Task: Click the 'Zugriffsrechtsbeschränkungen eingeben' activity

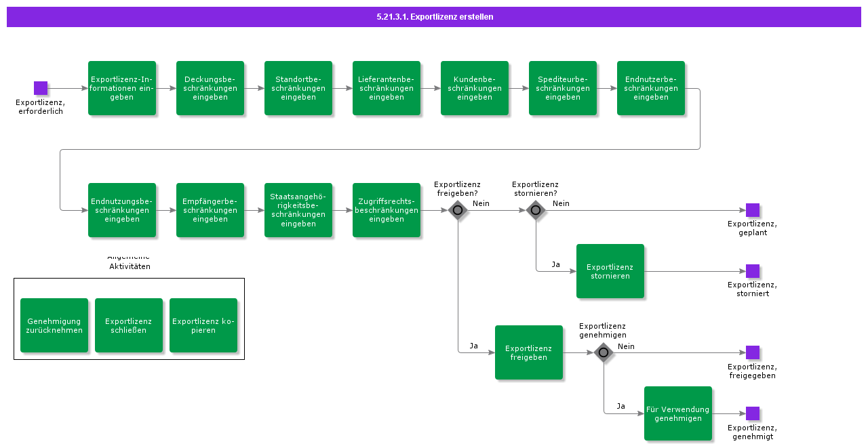Action: (x=387, y=210)
